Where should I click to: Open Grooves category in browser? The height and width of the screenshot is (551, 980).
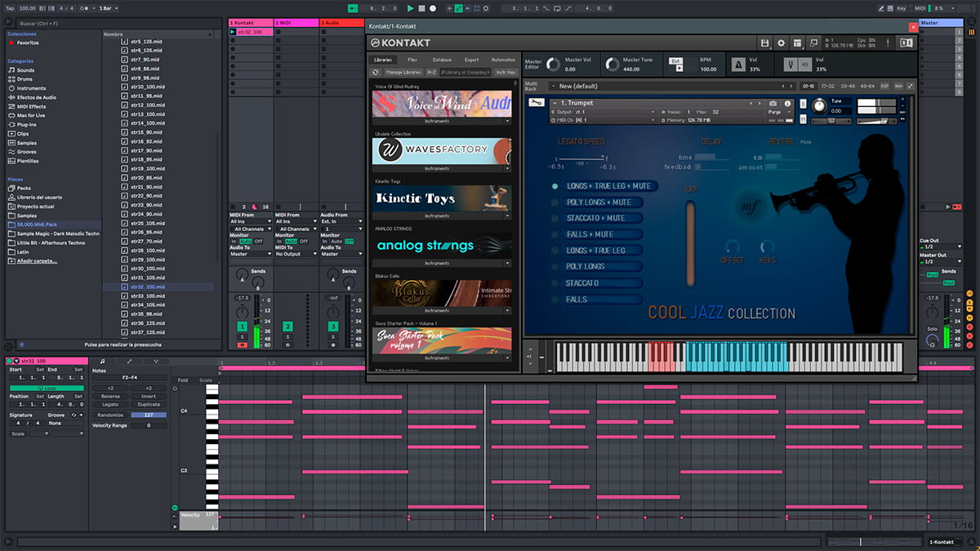pos(28,152)
